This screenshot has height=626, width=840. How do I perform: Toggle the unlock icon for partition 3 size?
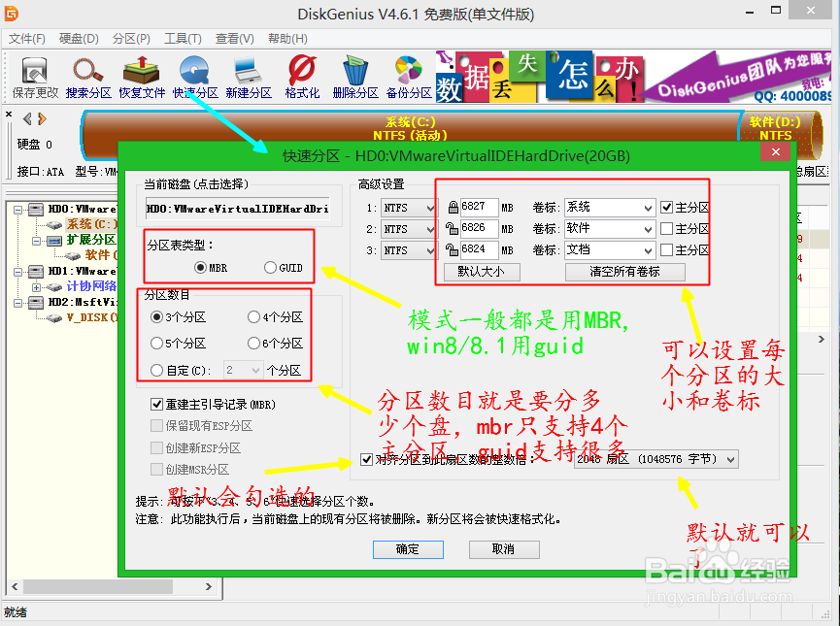[453, 250]
